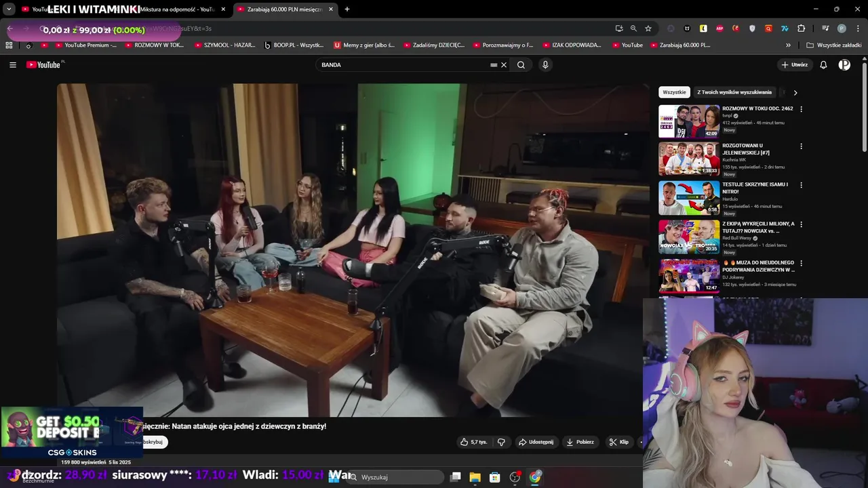Open options for TESTUJE SKRZYNIE ISAMU video
This screenshot has width=868, height=488.
click(x=801, y=185)
